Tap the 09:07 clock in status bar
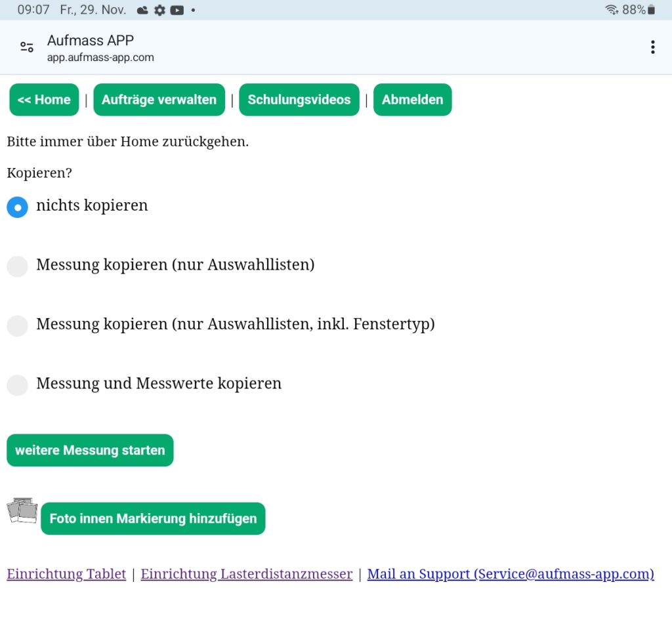672x620 pixels. click(x=33, y=10)
